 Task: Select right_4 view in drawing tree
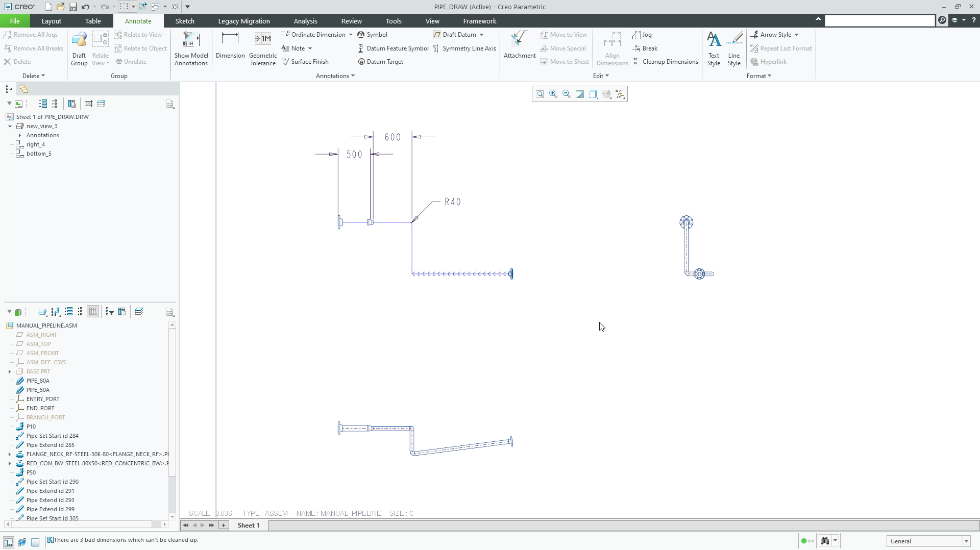click(36, 144)
